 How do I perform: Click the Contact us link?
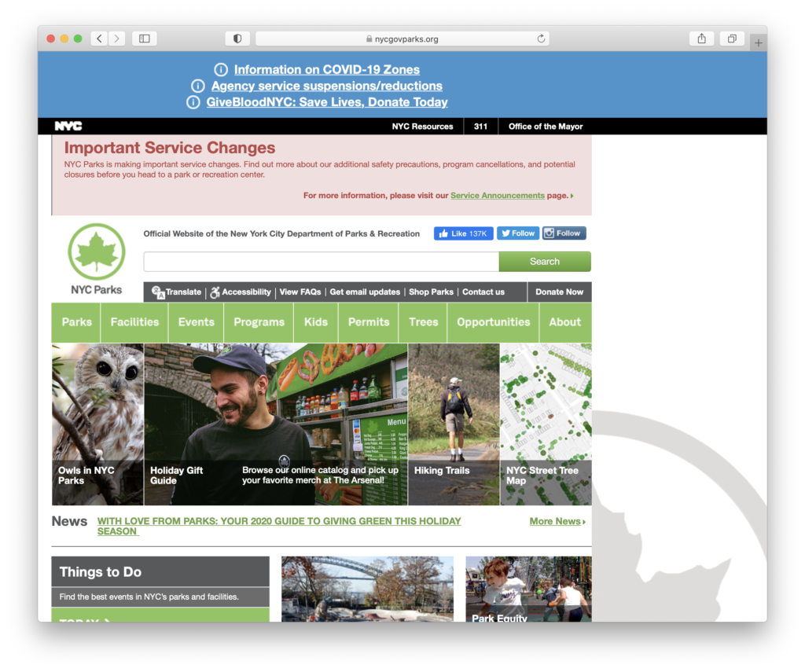[483, 292]
